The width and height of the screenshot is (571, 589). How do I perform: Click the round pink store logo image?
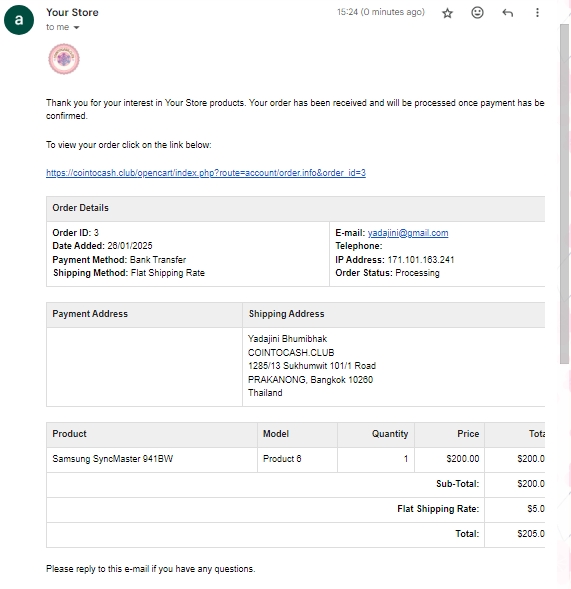[x=64, y=59]
